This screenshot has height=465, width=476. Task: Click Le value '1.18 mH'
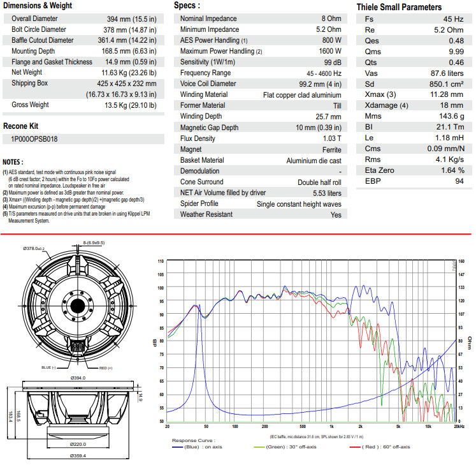coord(449,138)
